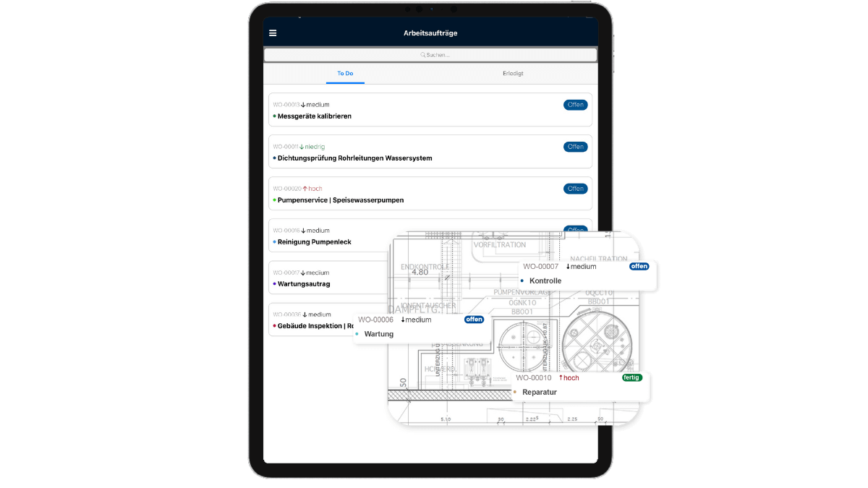Switch to the Erledigt tab
The width and height of the screenshot is (868, 488).
[x=513, y=74]
